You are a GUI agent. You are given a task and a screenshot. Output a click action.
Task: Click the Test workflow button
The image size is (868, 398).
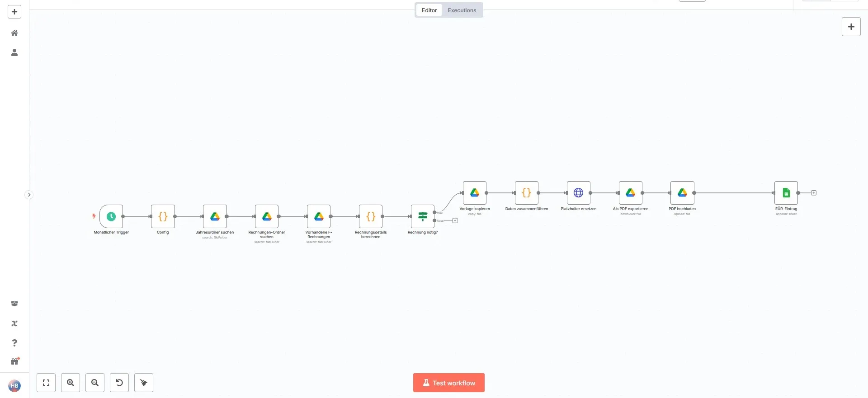coord(449,383)
